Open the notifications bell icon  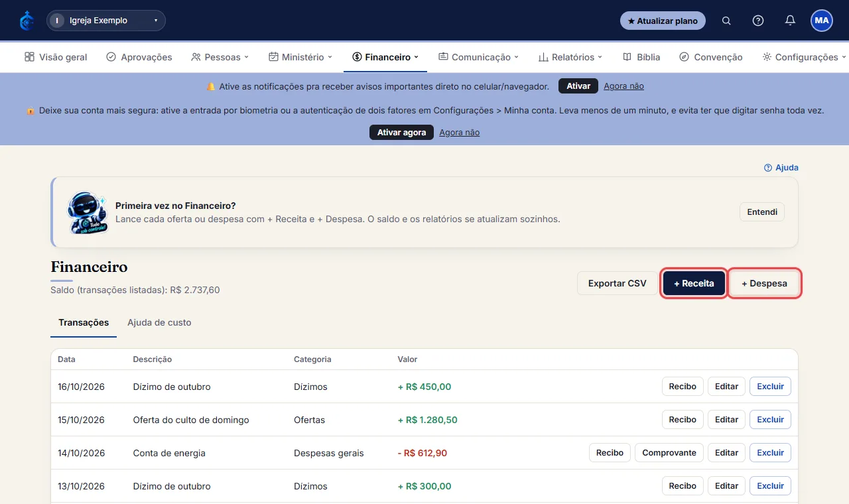(x=790, y=21)
